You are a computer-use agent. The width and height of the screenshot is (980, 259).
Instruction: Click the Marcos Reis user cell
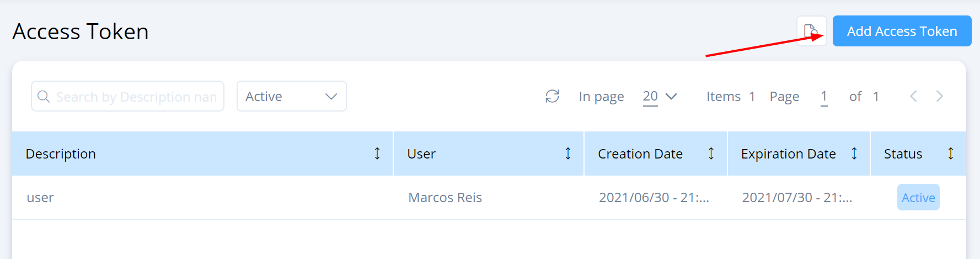click(x=445, y=198)
